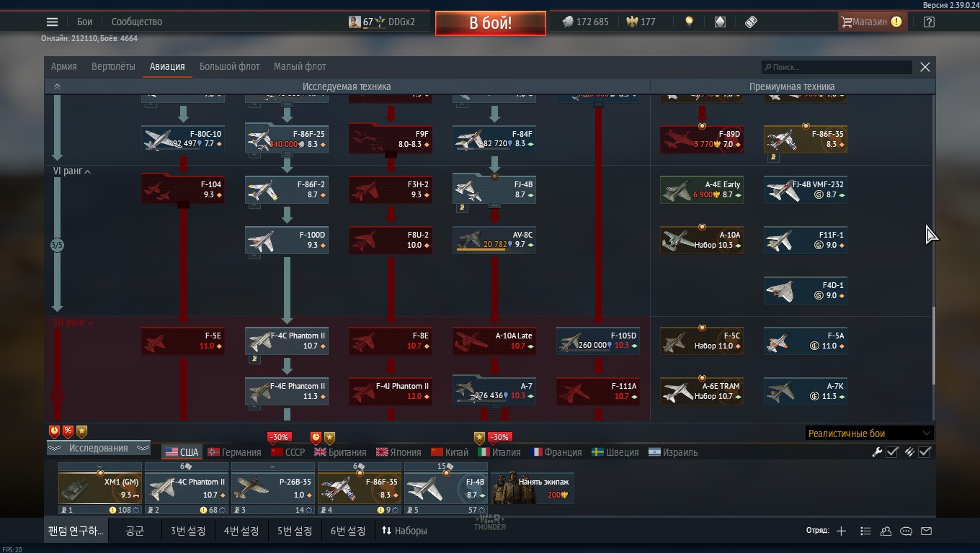Switch to the 3번 설정 preset

click(188, 531)
